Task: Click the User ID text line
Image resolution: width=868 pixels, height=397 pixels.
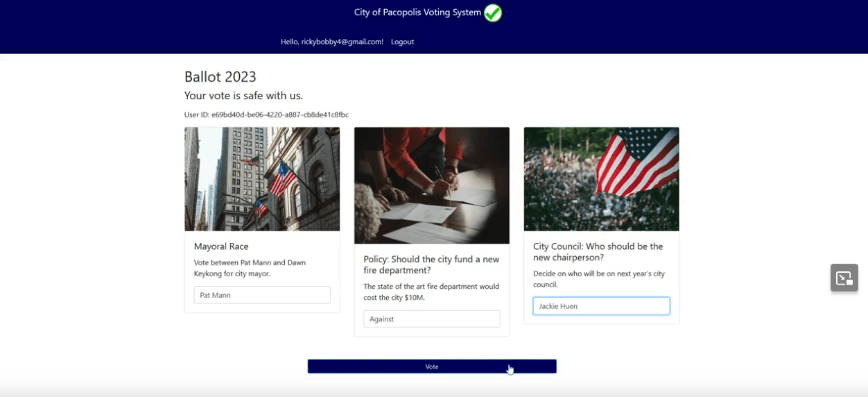Action: coord(266,115)
